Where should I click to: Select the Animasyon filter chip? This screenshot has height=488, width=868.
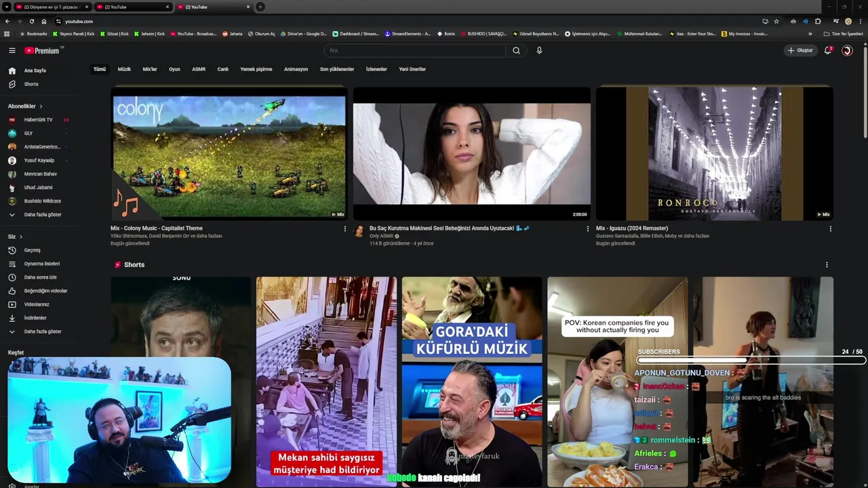pos(296,69)
